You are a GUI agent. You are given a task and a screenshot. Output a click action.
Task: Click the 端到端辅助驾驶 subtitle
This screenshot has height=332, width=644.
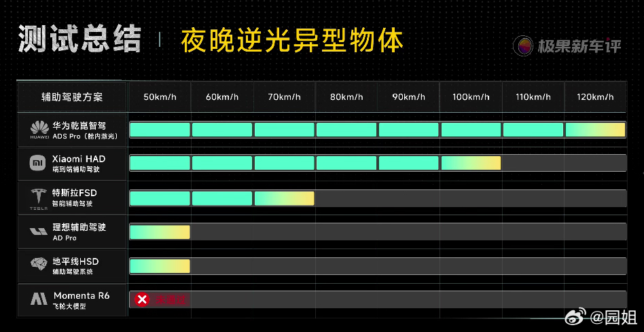pos(76,170)
